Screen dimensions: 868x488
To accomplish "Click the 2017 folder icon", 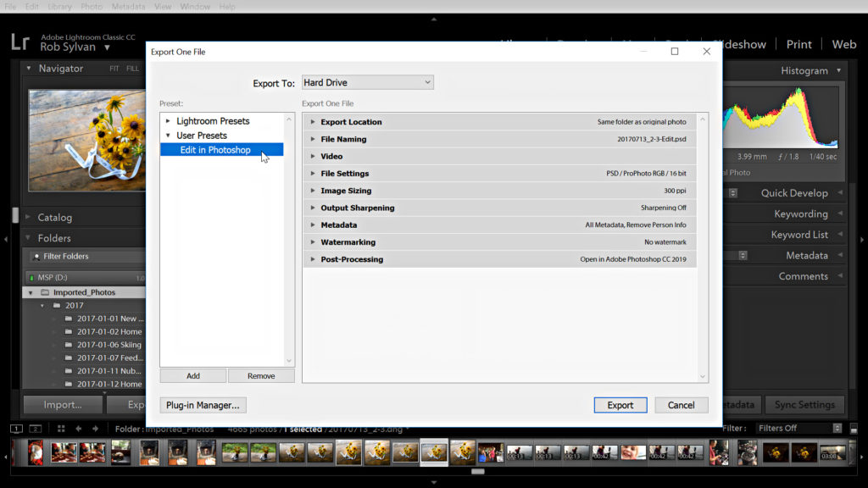I will pyautogui.click(x=57, y=306).
